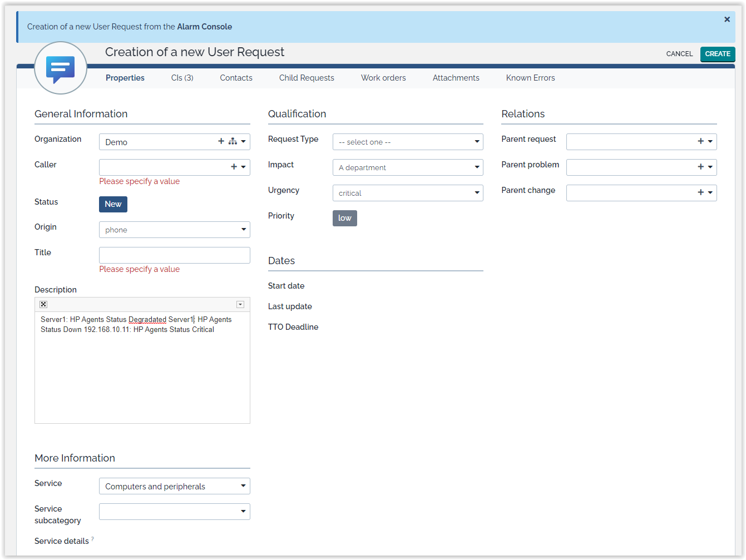The image size is (746, 560).
Task: Open the Request Type dropdown
Action: tap(408, 142)
